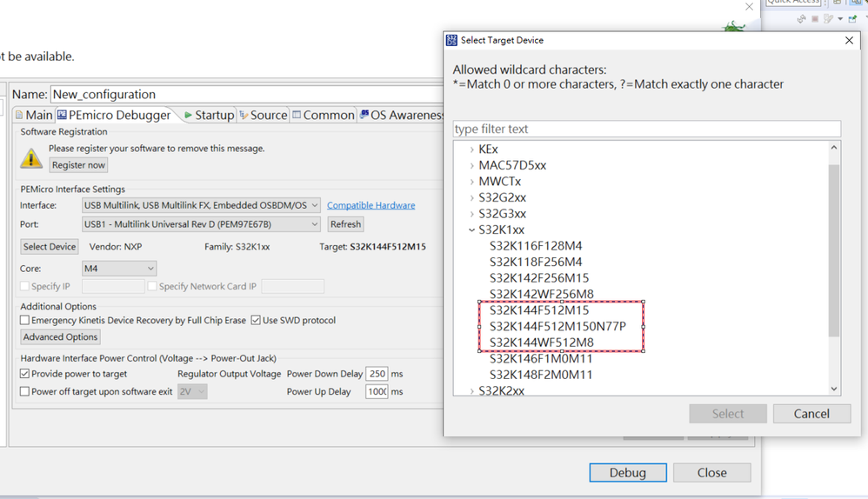The height and width of the screenshot is (499, 868).
Task: Switch to the Common tab
Action: pos(324,115)
